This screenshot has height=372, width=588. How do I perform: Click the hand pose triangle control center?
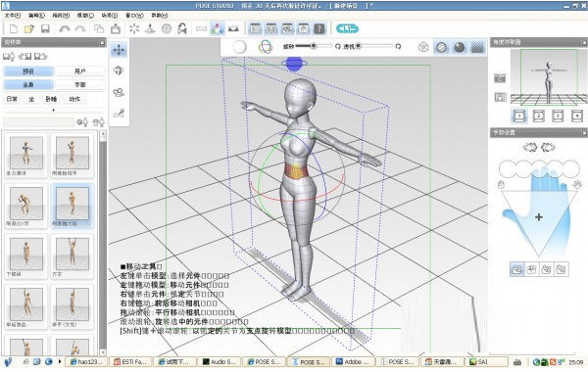pos(539,217)
